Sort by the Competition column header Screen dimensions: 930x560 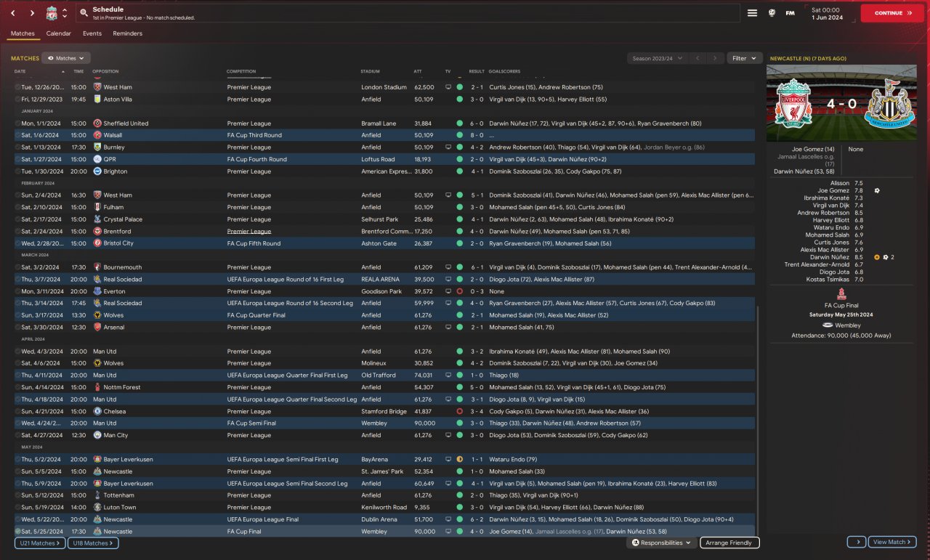241,71
